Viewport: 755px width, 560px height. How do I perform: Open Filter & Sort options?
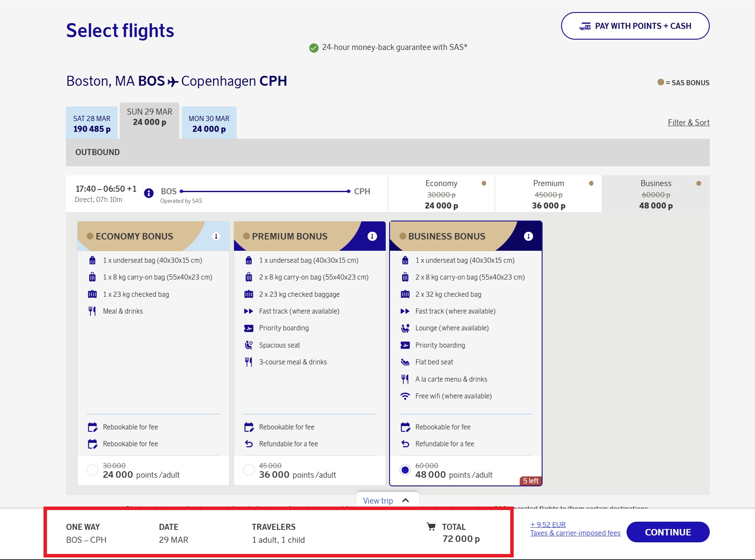tap(688, 122)
